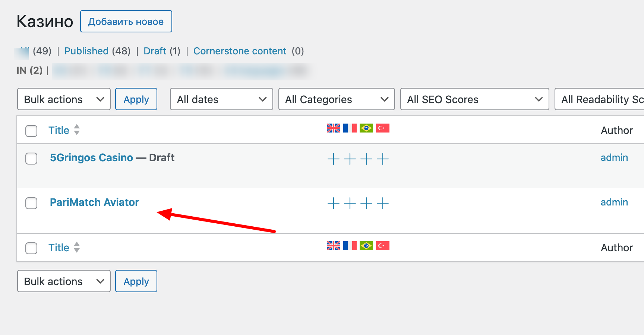Screen dimensions: 644x335
Task: Sort by Title using bottom footer arrows
Action: coord(77,247)
